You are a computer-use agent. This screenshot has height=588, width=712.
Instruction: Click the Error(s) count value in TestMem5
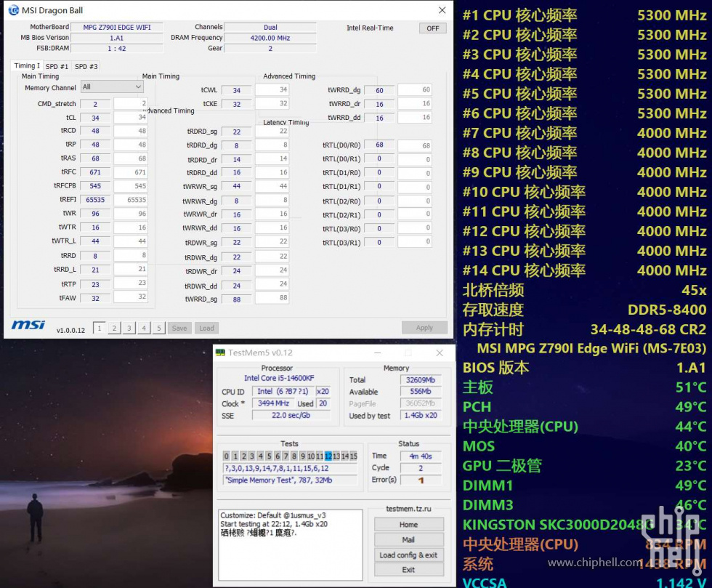coord(421,480)
